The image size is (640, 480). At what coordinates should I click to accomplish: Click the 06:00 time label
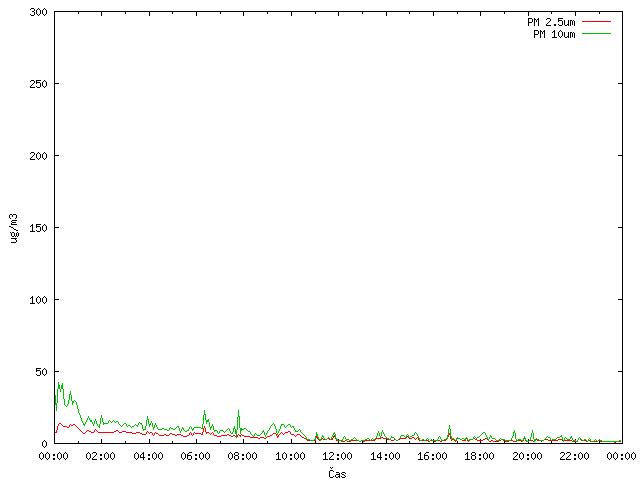195,456
